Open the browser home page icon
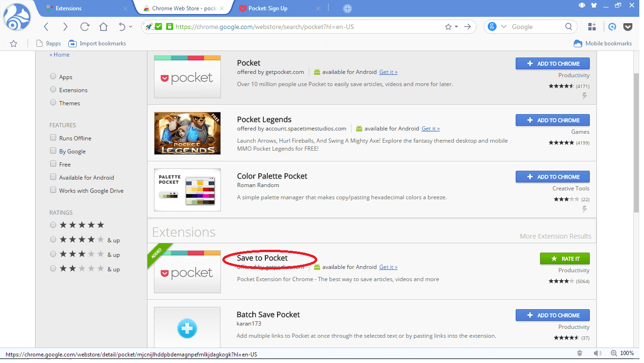The image size is (644, 363). [x=103, y=27]
